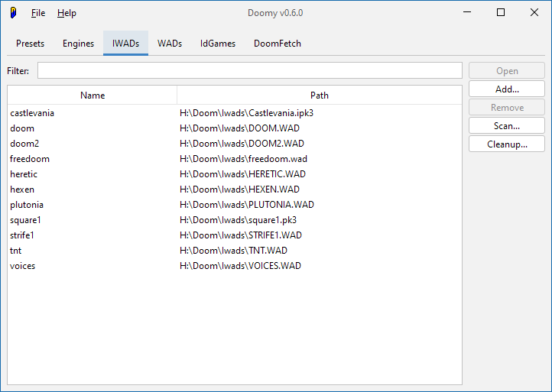The image size is (552, 392).
Task: Maximize the Doomy window
Action: point(501,13)
